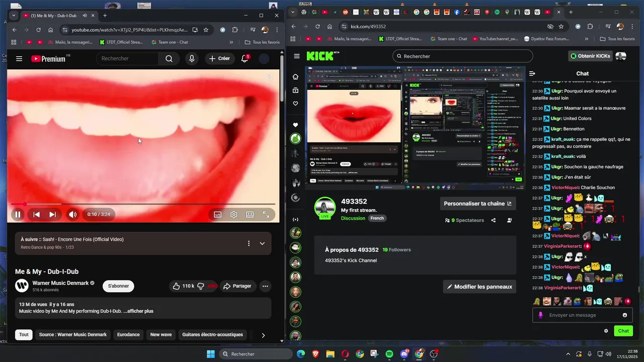Send message with green Chat button
This screenshot has width=644, height=362.
623,331
